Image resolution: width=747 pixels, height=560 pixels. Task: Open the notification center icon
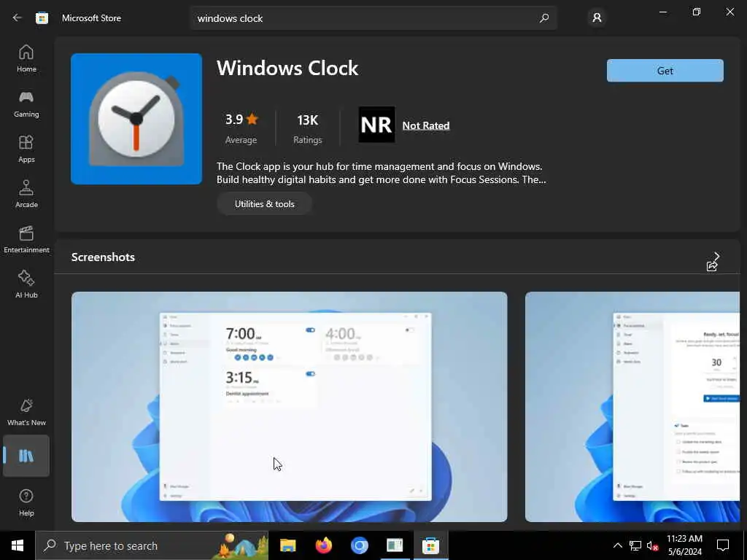[723, 545]
